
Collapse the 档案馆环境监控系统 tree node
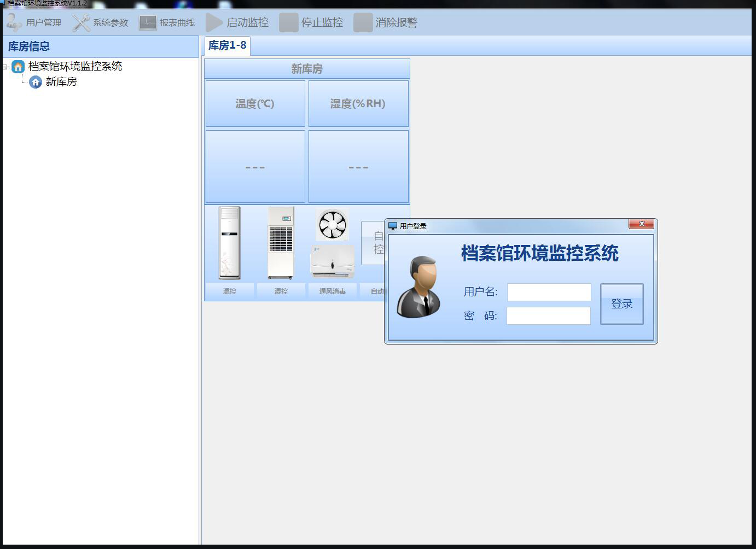coord(5,67)
